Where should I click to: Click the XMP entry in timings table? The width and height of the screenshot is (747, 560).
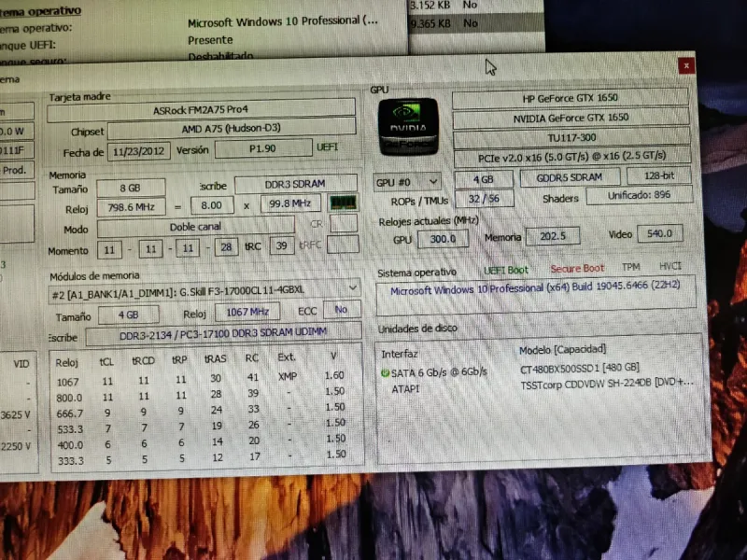pos(288,376)
